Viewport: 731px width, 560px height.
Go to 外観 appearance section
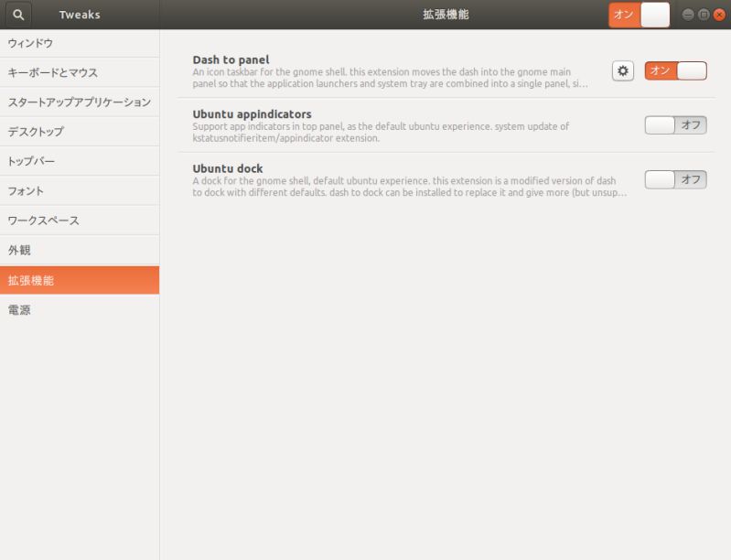point(80,250)
